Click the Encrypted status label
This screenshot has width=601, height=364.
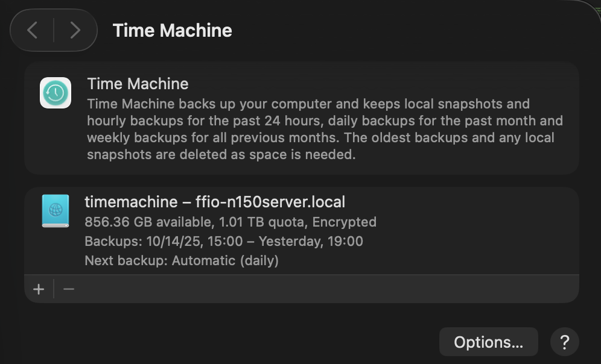pos(344,222)
